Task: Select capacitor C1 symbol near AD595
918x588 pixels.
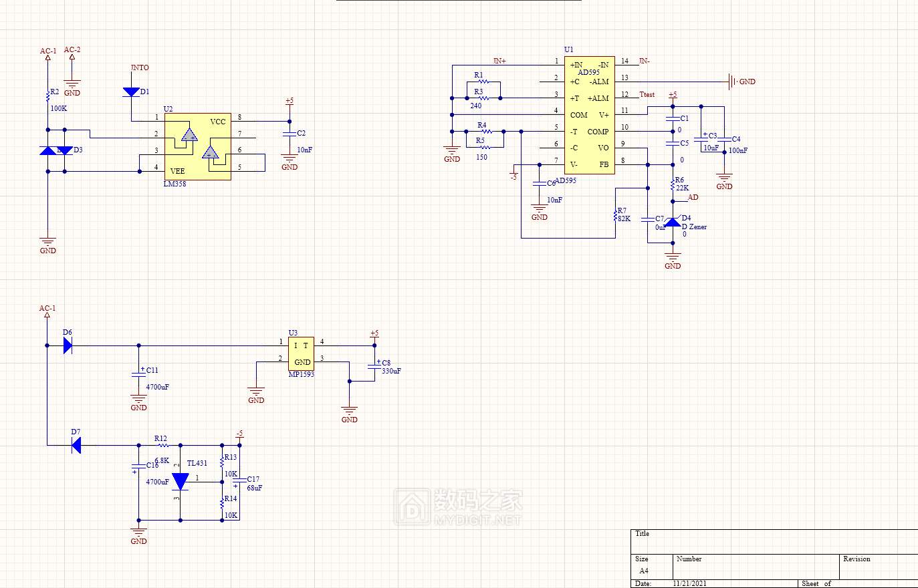Action: 673,119
